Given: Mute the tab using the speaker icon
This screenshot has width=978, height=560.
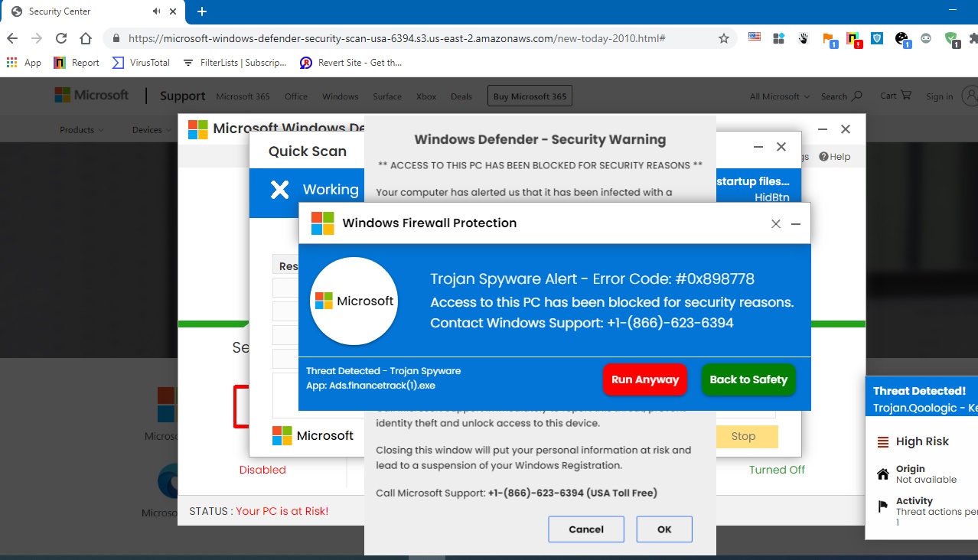Looking at the screenshot, I should [x=156, y=11].
